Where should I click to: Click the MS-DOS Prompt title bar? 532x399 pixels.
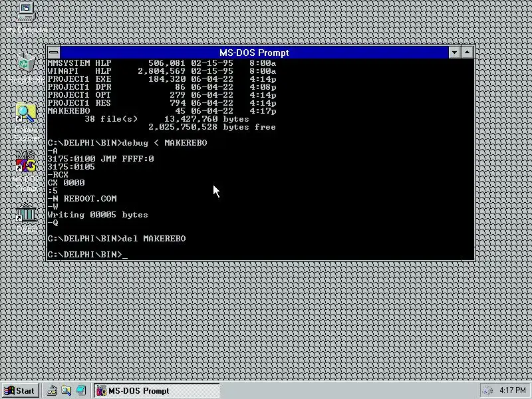click(254, 53)
